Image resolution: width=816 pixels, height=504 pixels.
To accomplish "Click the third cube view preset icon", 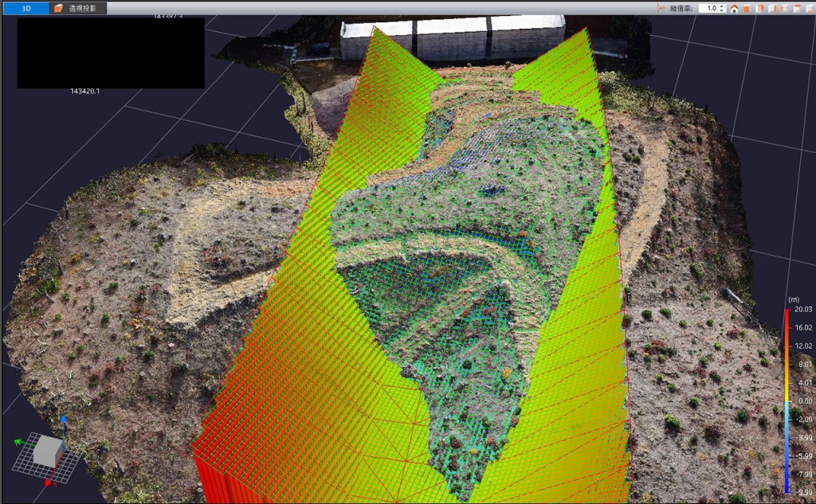I will (x=773, y=9).
